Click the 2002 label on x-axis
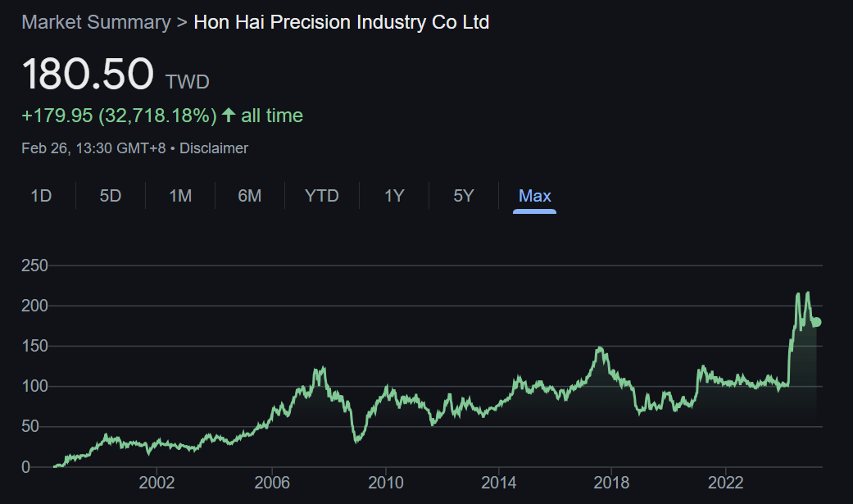853x504 pixels. tap(157, 481)
